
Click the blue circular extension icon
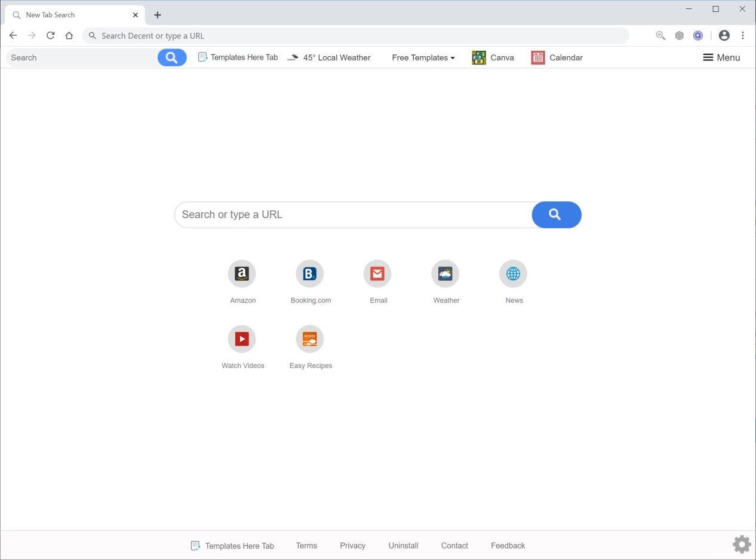pos(697,35)
